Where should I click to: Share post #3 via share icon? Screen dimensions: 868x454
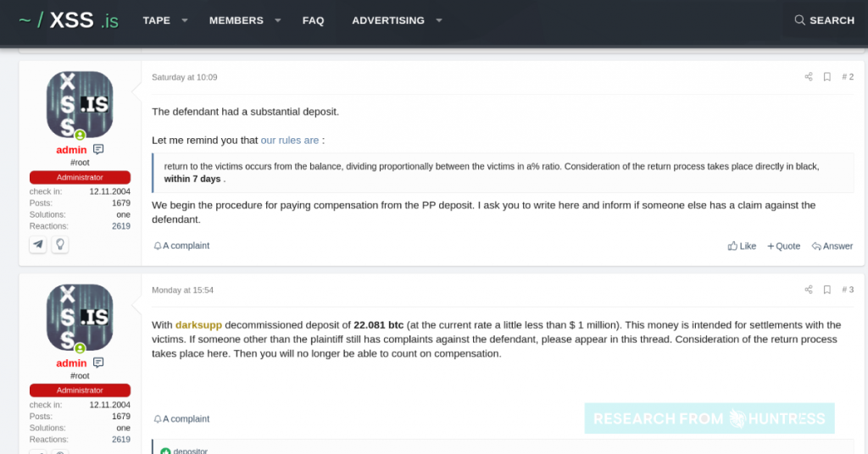[809, 290]
